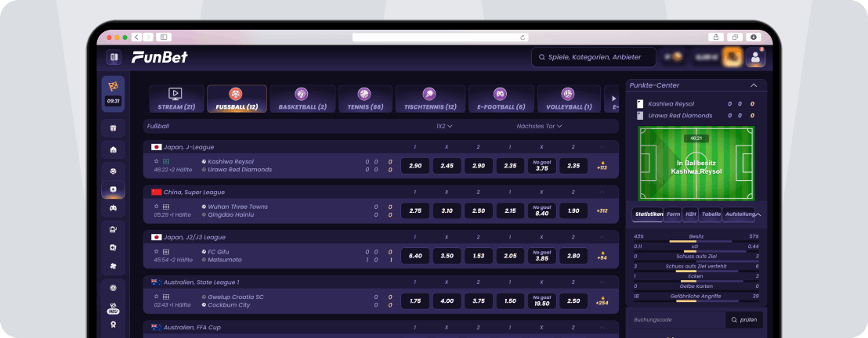Open the user profile avatar icon
868x338 pixels.
pos(755,57)
